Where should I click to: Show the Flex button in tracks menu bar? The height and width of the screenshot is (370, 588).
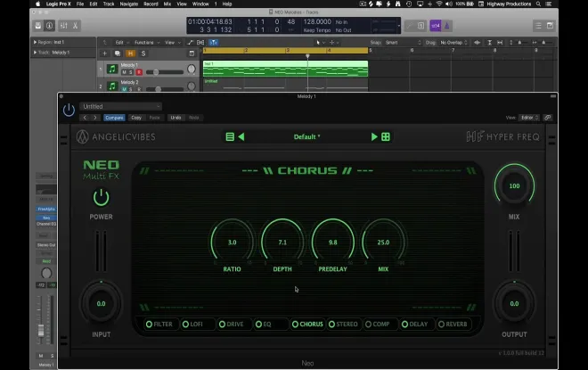(200, 43)
